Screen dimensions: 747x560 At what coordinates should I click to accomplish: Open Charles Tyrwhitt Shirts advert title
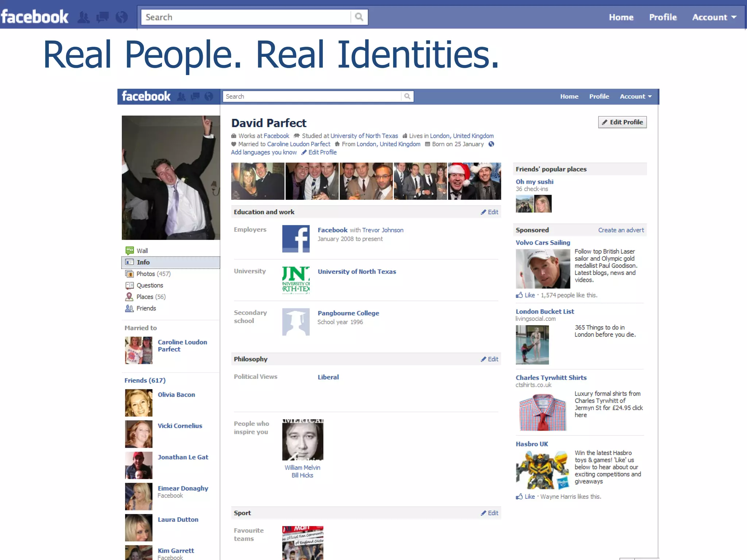pos(551,378)
